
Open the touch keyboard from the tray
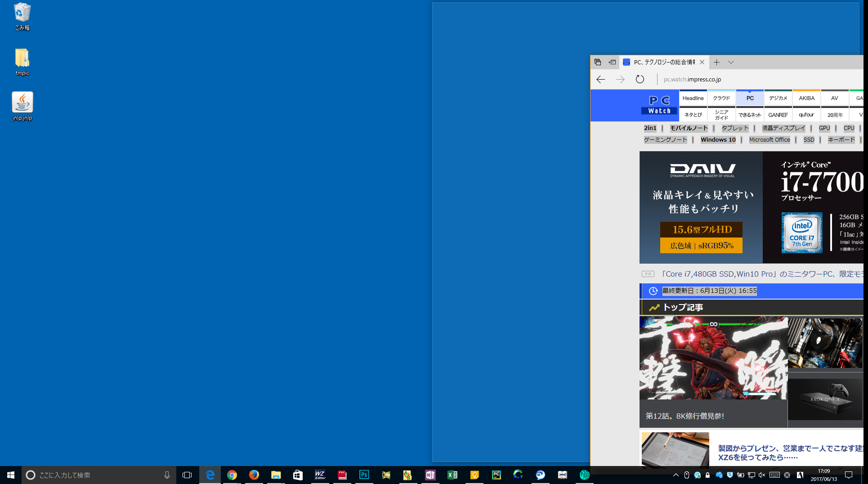(774, 475)
